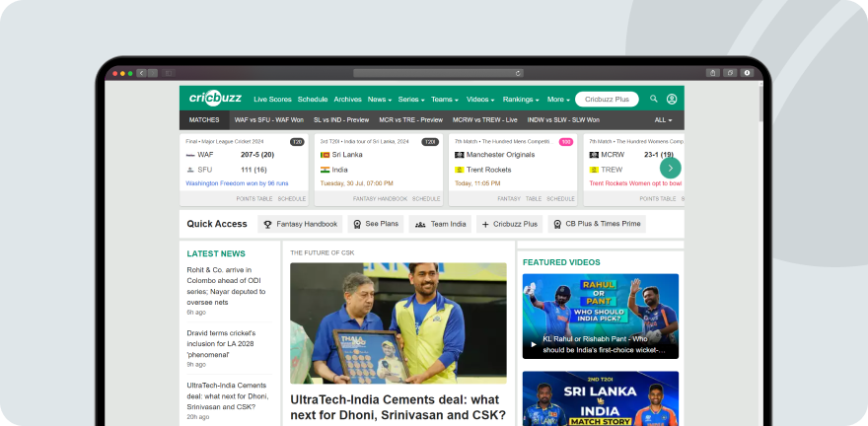Click the pink 100 badge on Hundred match
The width and height of the screenshot is (868, 426).
point(566,142)
